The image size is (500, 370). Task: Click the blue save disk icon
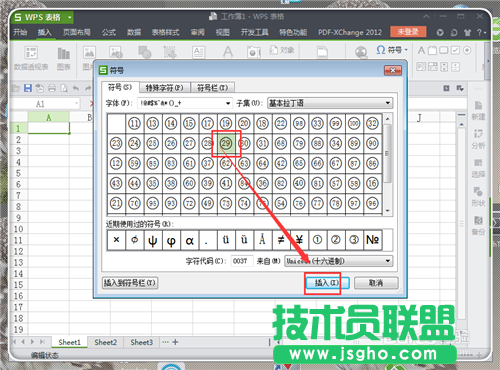tap(28, 88)
